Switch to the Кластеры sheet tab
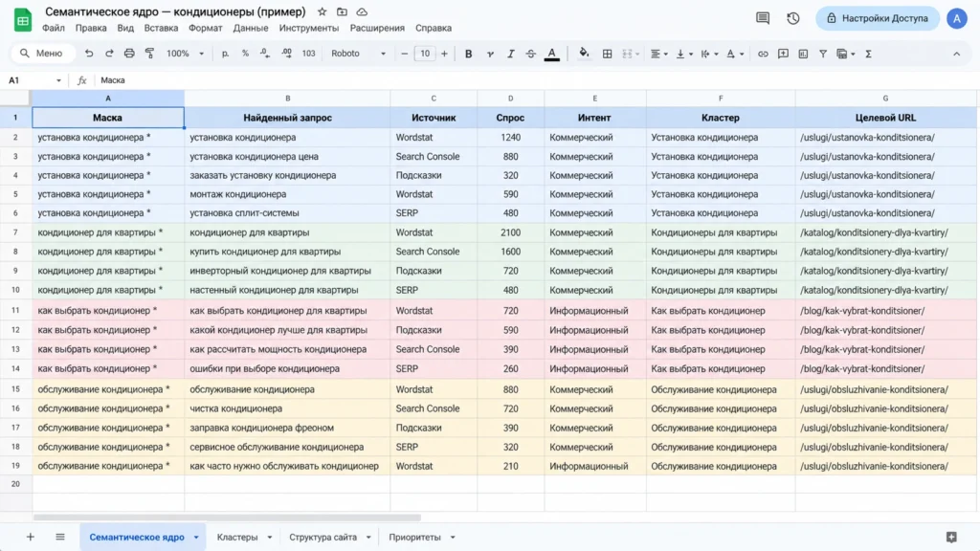 click(237, 538)
